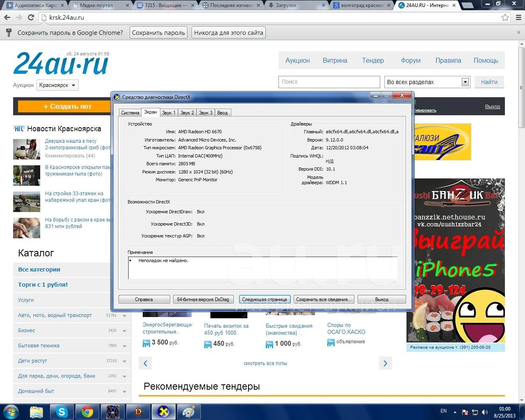Viewport: 525px width, 420px height.
Task: Select Экран tab in DirectX window
Action: 151,112
